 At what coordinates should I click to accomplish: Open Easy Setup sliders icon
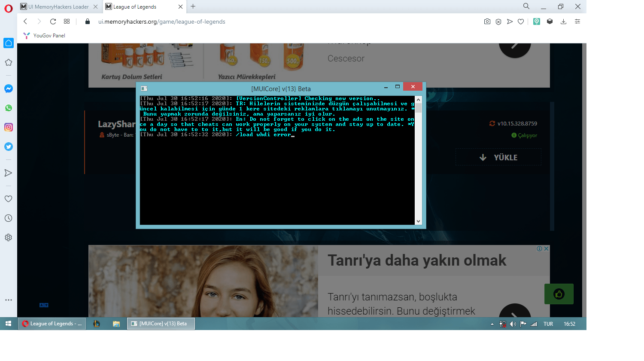pos(577,21)
